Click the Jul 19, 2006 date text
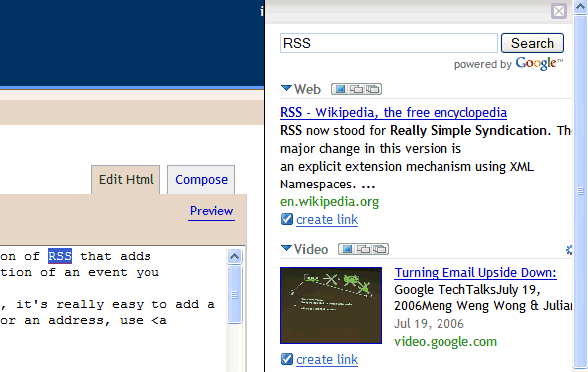 click(429, 324)
